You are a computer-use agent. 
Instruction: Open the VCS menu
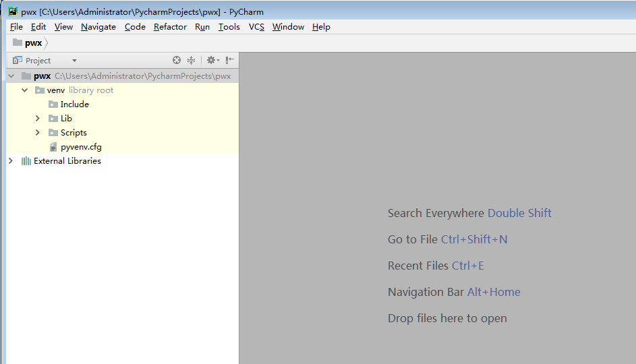256,27
